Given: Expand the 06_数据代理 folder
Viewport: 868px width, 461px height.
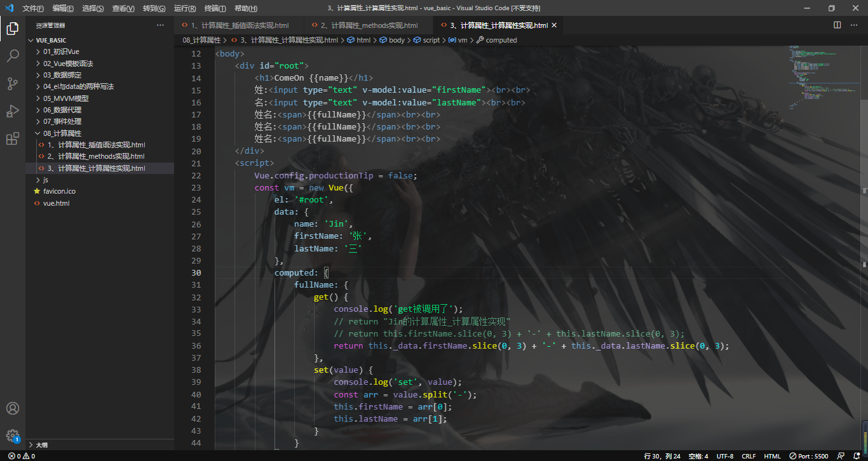Looking at the screenshot, I should 100,110.
